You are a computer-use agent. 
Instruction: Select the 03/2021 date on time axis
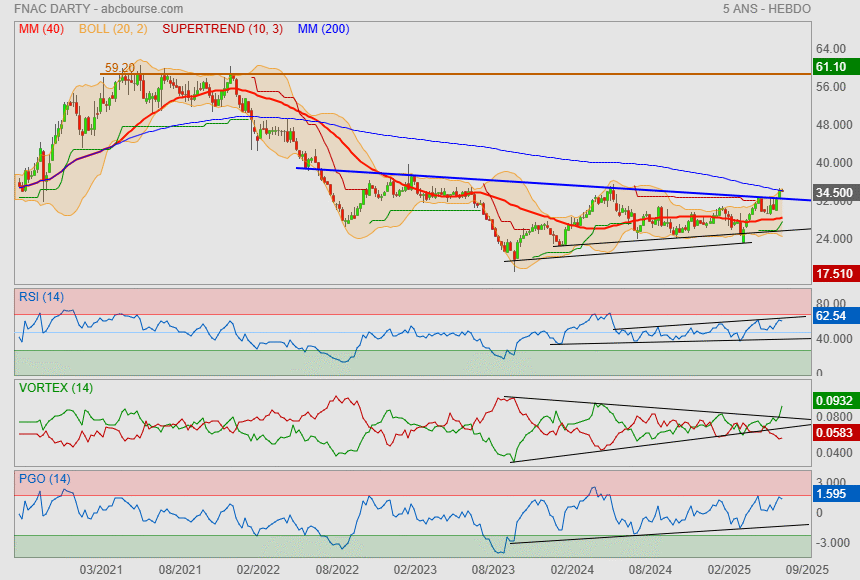(100, 569)
